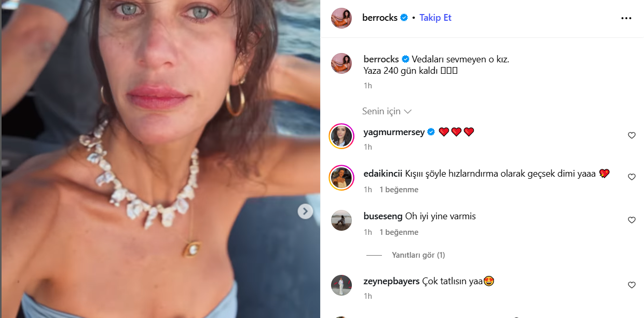This screenshot has height=318, width=644.
Task: Like edaikincii's comment with heart
Action: [x=632, y=177]
